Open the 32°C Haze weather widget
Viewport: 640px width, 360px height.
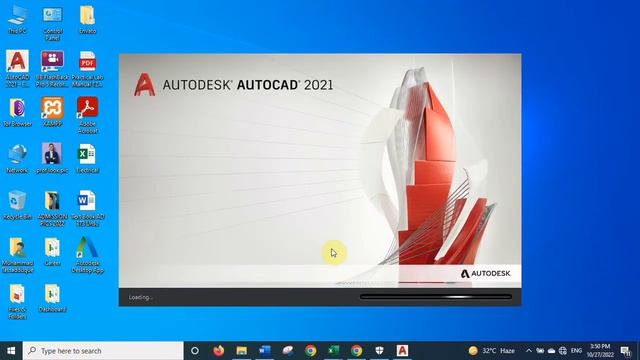[x=492, y=351]
